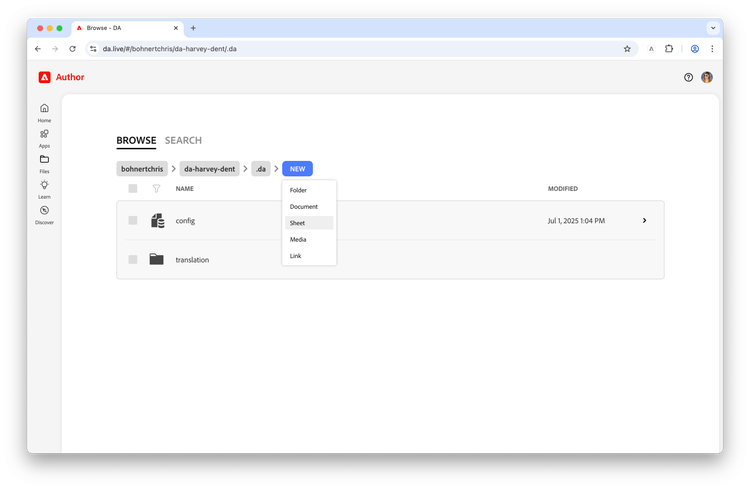Screen dimensions: 750x489
Task: Select the Browse - DA browser tab
Action: tap(127, 28)
